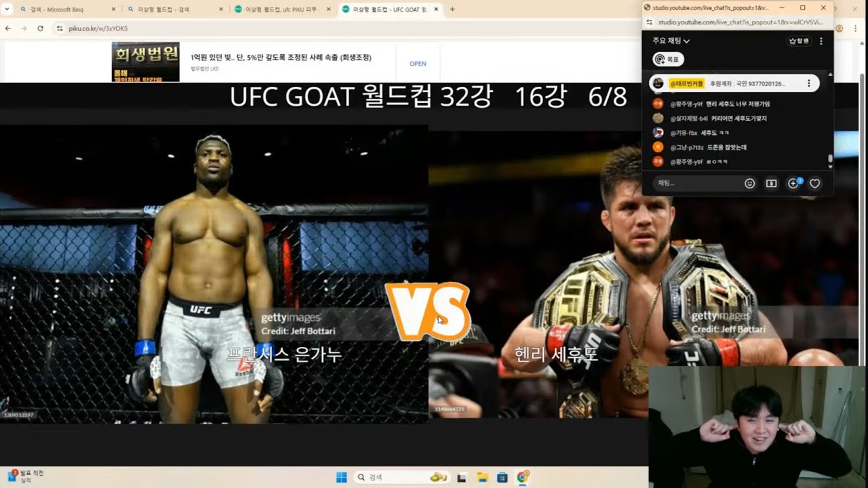
Task: Click the '드존을 잡앗는데' chat message
Action: pyautogui.click(x=726, y=147)
